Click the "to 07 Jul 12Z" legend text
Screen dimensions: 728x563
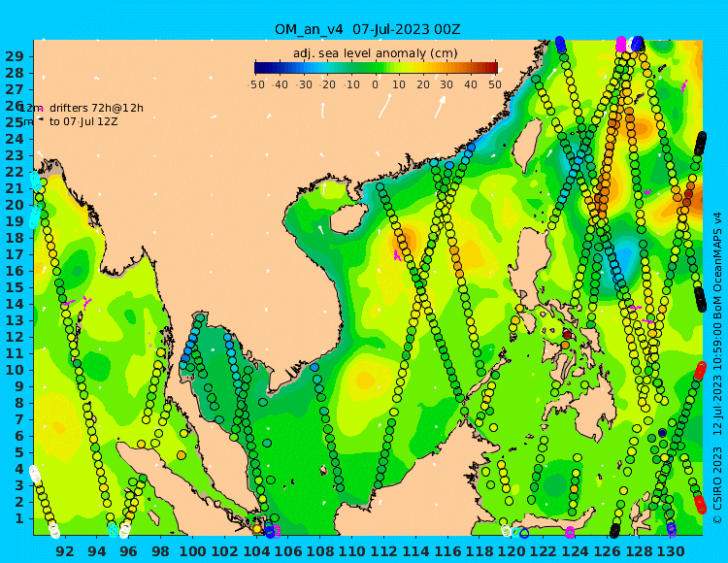83,122
